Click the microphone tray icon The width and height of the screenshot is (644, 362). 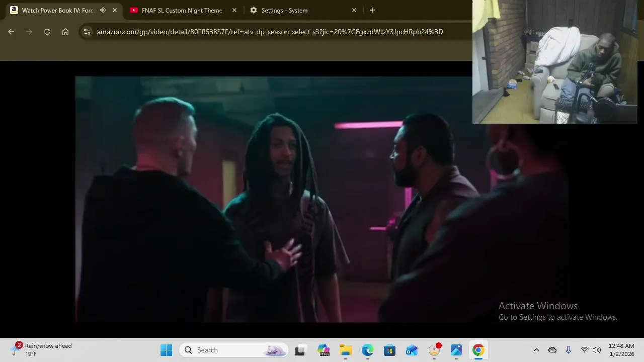569,350
